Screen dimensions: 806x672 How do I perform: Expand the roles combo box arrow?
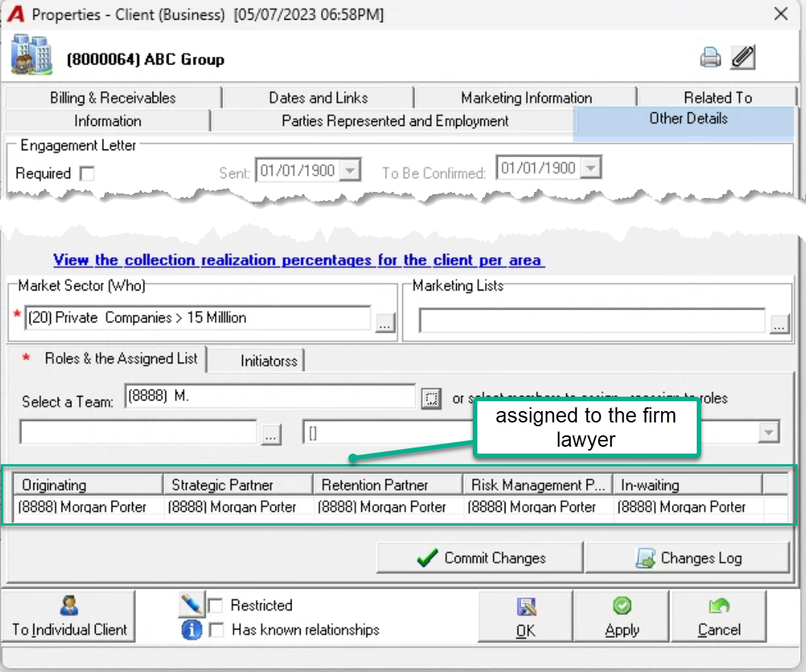coord(769,432)
